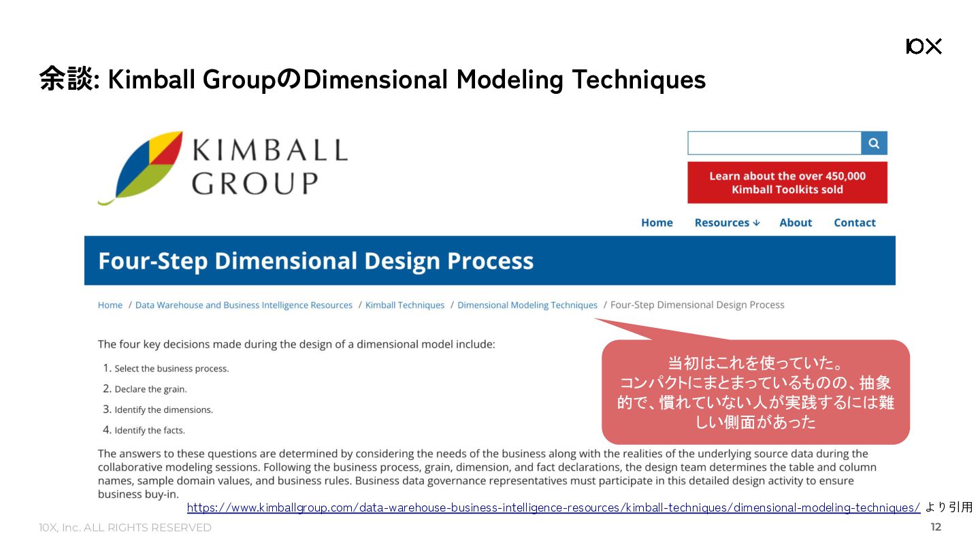Open the Home navigation menu item
The image size is (980, 551).
point(657,222)
